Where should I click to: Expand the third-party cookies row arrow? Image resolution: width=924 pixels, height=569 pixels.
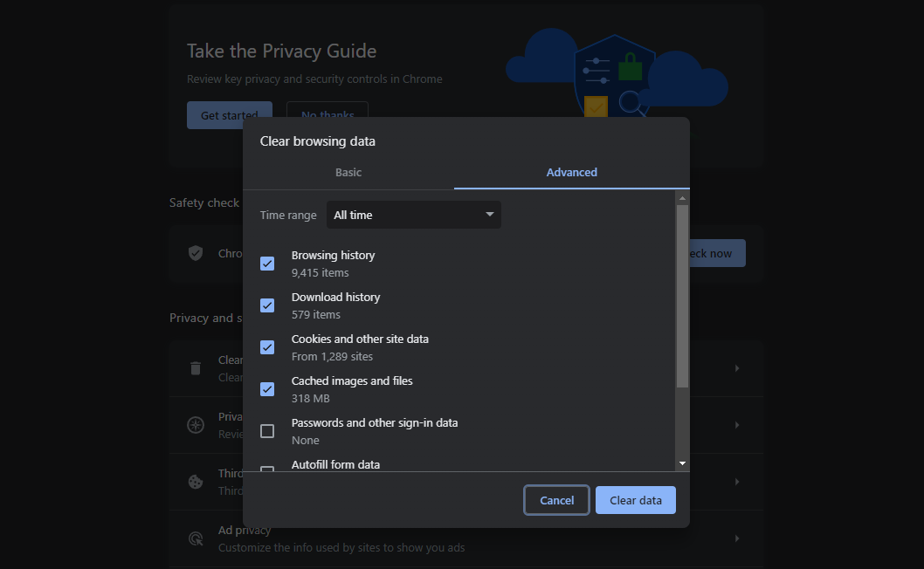[737, 482]
